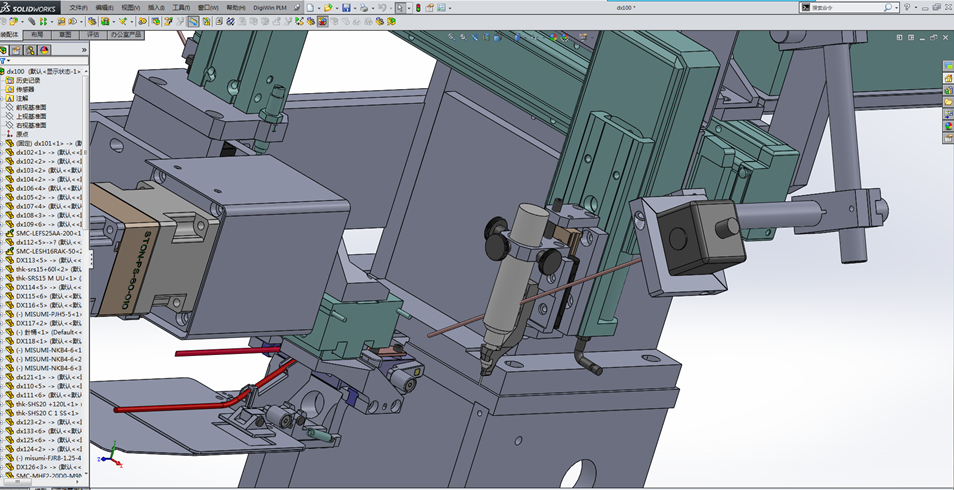
Task: Open the ConfigurationManager tab icon
Action: point(30,50)
